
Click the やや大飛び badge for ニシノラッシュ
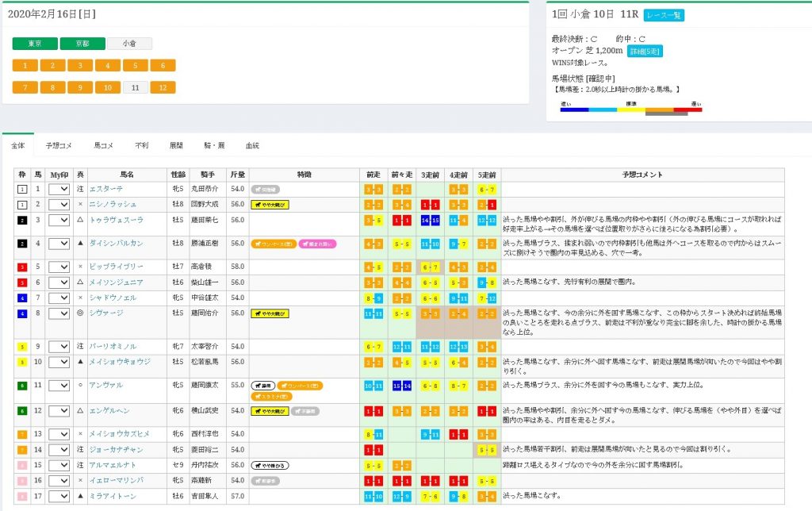point(270,204)
